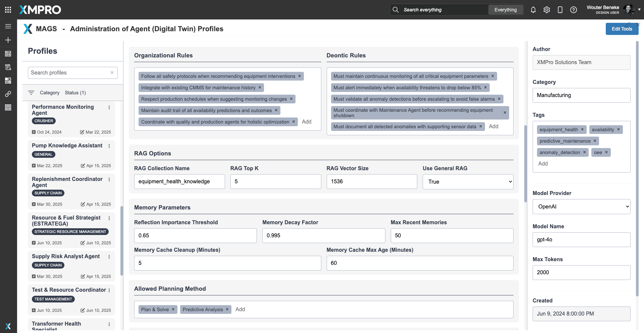The image size is (644, 333).
Task: Open the Category filter
Action: pos(49,93)
